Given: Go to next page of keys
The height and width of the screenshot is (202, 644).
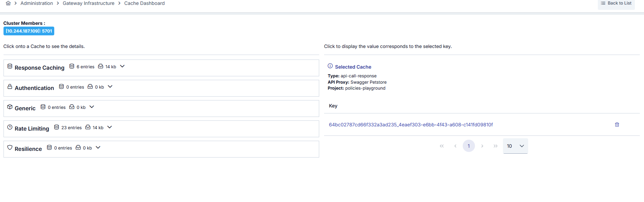Looking at the screenshot, I should pyautogui.click(x=482, y=146).
